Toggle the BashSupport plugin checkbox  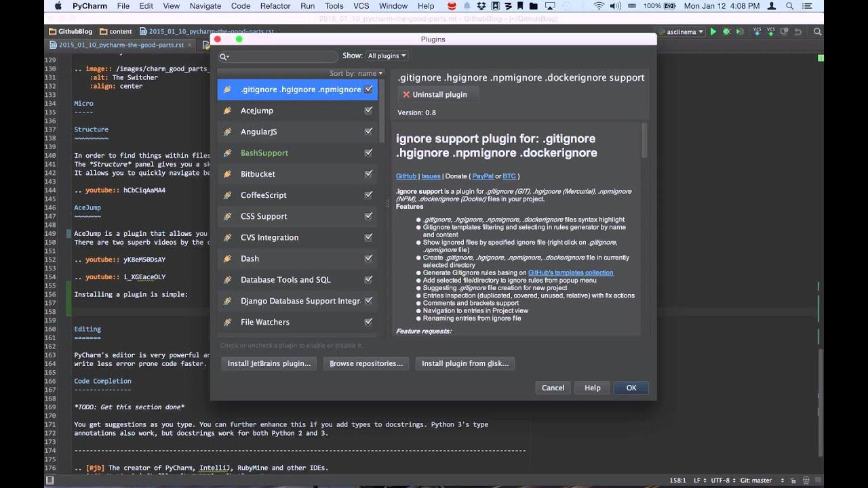(x=368, y=153)
